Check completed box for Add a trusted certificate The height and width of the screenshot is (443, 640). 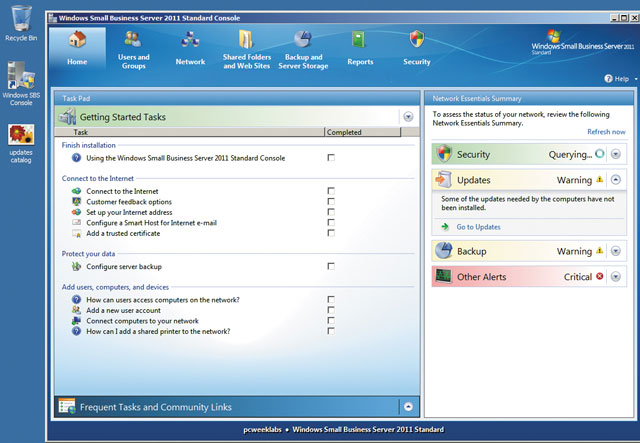pos(331,233)
